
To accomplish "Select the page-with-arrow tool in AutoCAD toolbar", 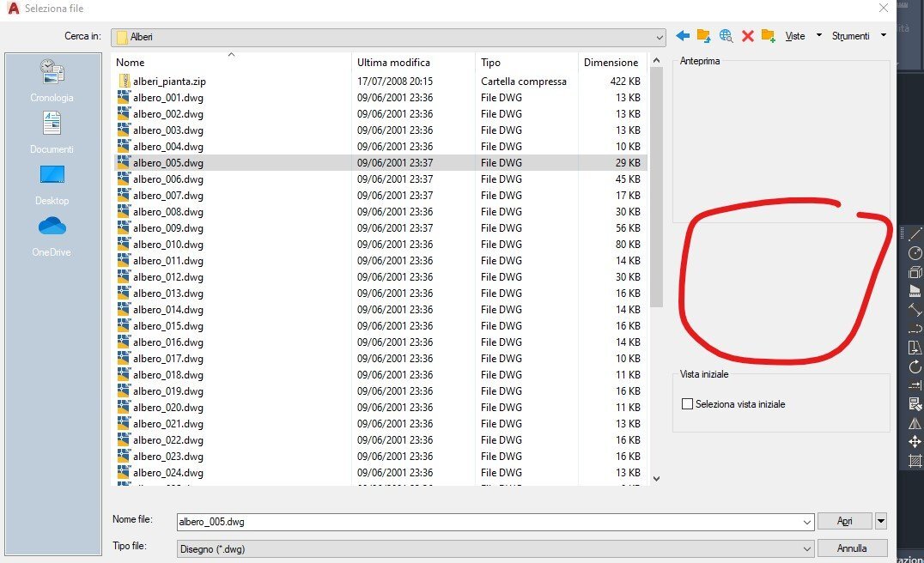I will pos(915,348).
